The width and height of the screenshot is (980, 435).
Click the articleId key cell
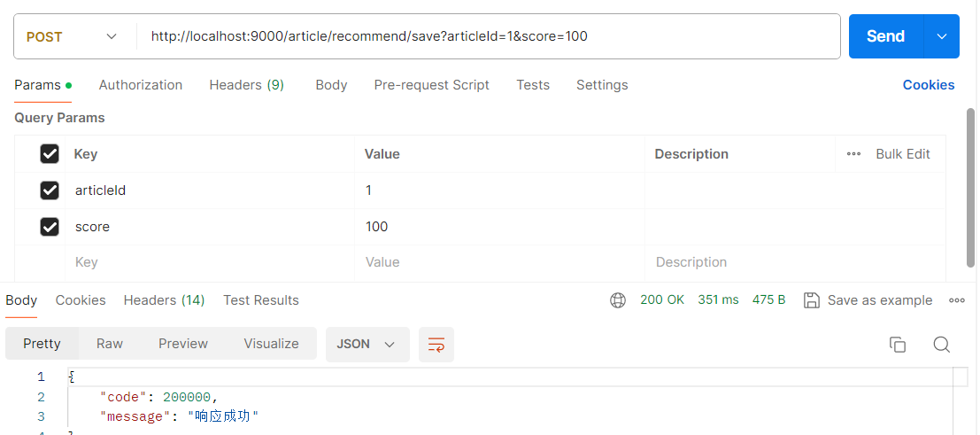pyautogui.click(x=210, y=190)
